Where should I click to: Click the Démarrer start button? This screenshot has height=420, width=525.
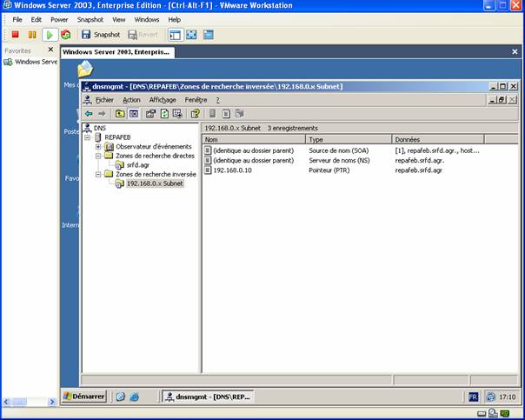(84, 397)
